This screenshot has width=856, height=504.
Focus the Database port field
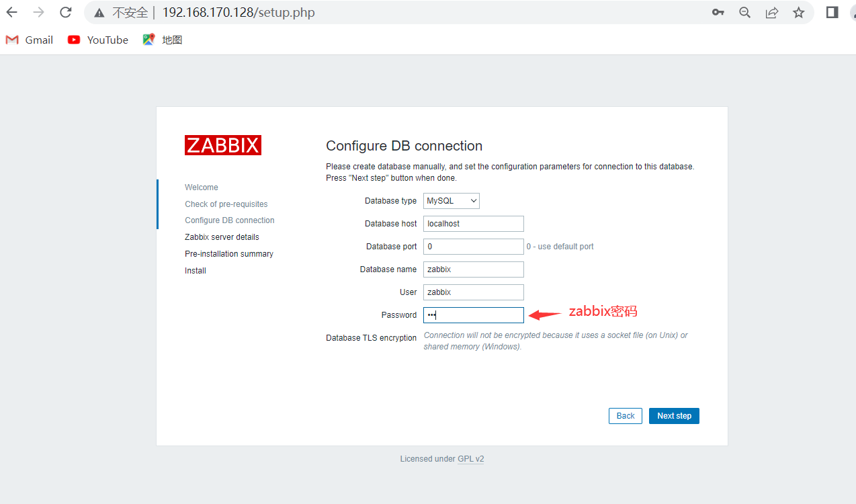(474, 247)
